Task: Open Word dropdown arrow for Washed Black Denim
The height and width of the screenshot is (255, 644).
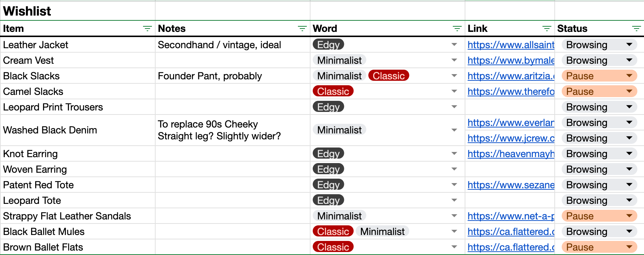Action: coord(454,130)
